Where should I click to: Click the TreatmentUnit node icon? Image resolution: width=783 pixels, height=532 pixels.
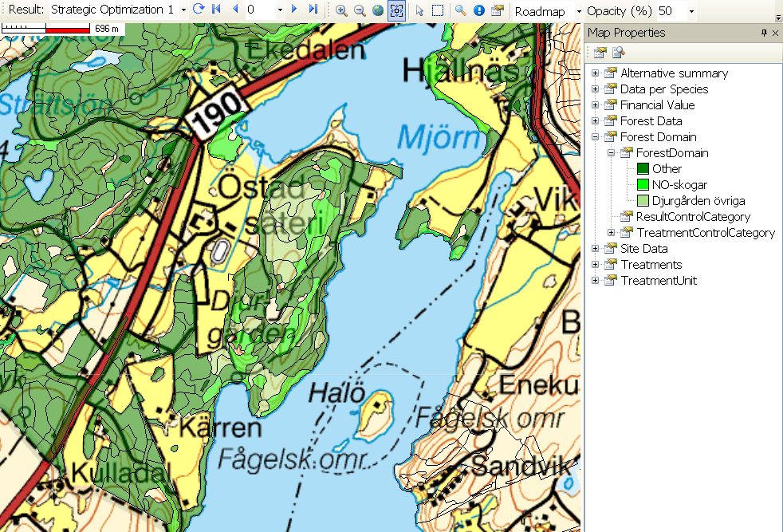(610, 281)
